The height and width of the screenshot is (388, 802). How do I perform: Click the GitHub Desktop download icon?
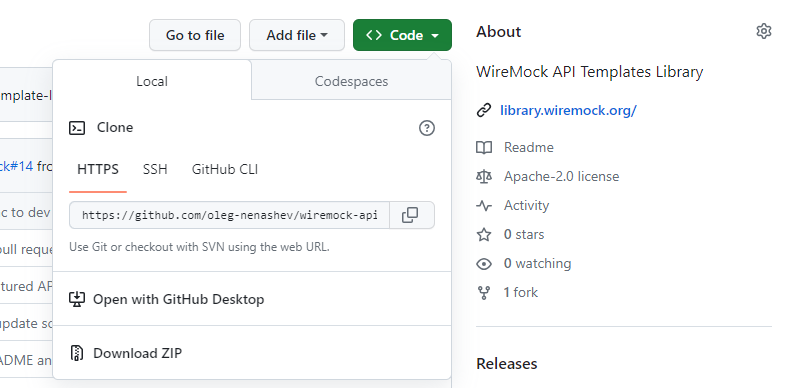77,299
